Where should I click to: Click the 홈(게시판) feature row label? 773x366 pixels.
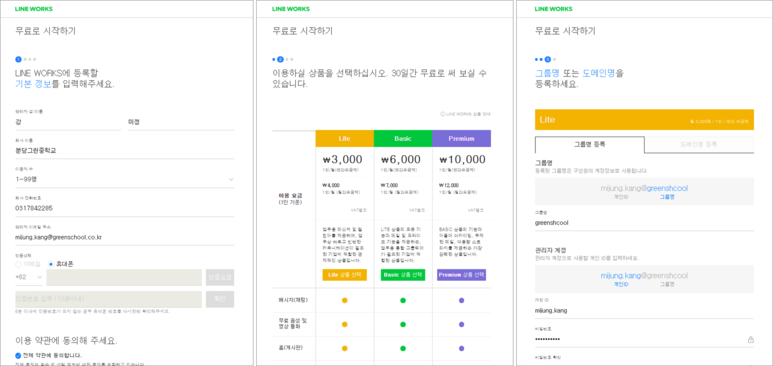(x=290, y=348)
